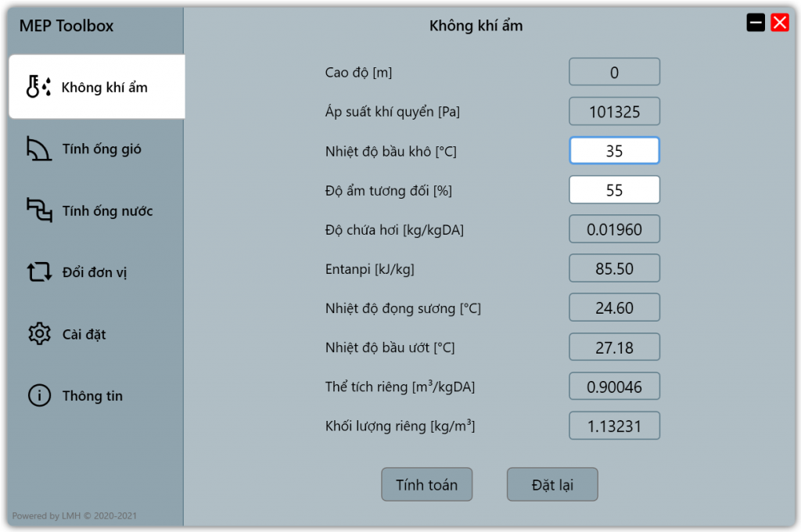Select the atmospheric pressure 101325 field
Screen dimensions: 801x532
(614, 111)
